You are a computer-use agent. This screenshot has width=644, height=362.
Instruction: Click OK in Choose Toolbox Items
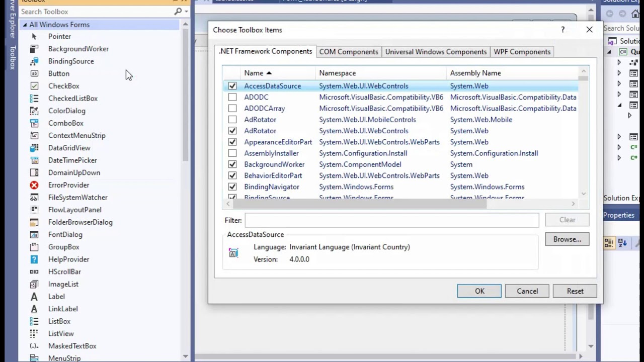pyautogui.click(x=479, y=291)
